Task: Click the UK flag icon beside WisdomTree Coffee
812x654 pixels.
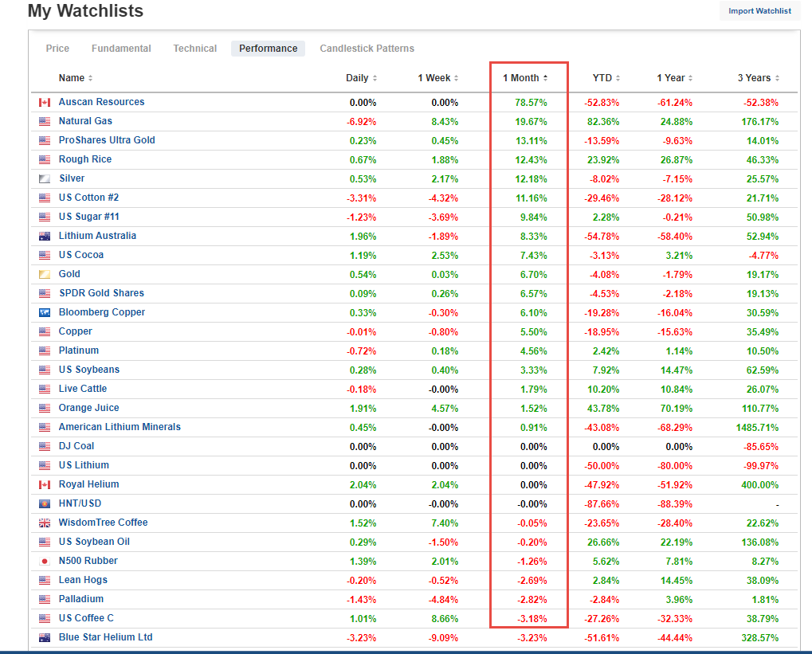Action: pos(45,523)
